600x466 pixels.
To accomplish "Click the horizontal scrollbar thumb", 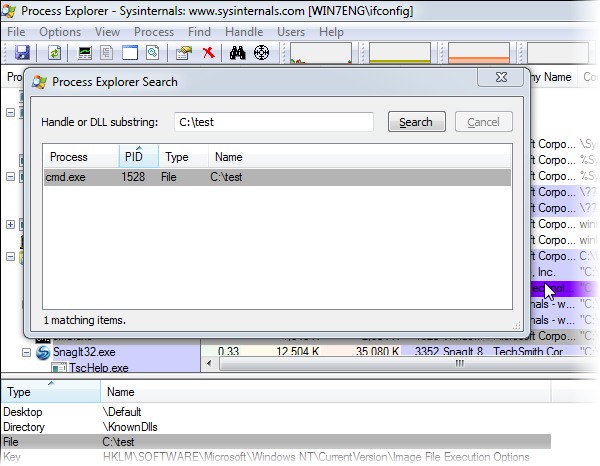I will pos(410,363).
